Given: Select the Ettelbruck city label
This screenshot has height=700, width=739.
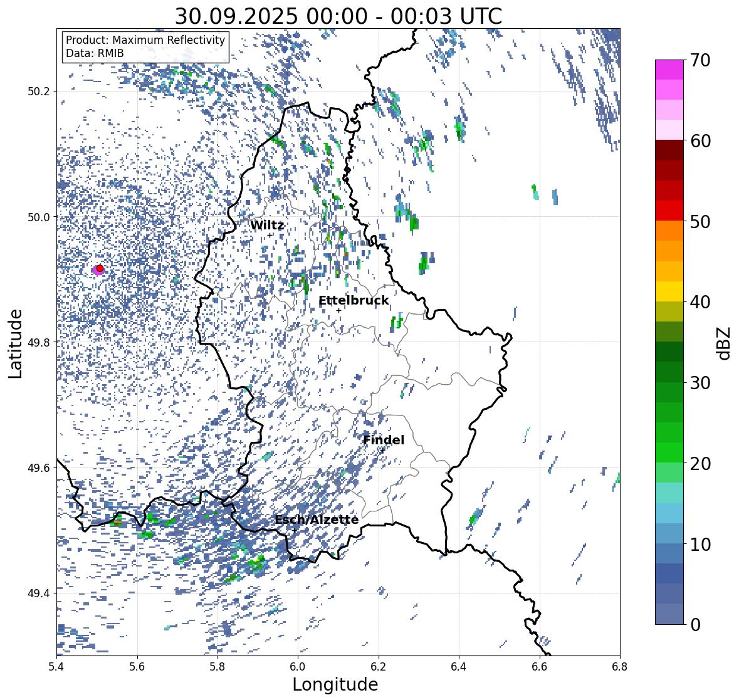Looking at the screenshot, I should 354,301.
